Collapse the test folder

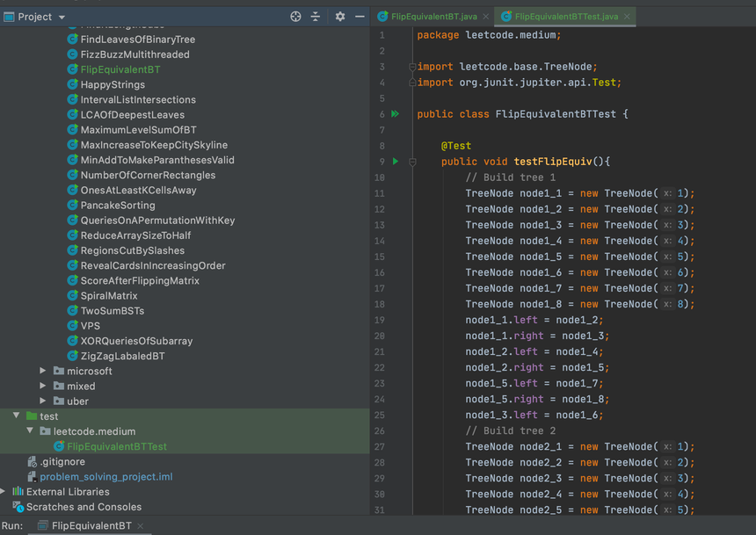(x=16, y=416)
